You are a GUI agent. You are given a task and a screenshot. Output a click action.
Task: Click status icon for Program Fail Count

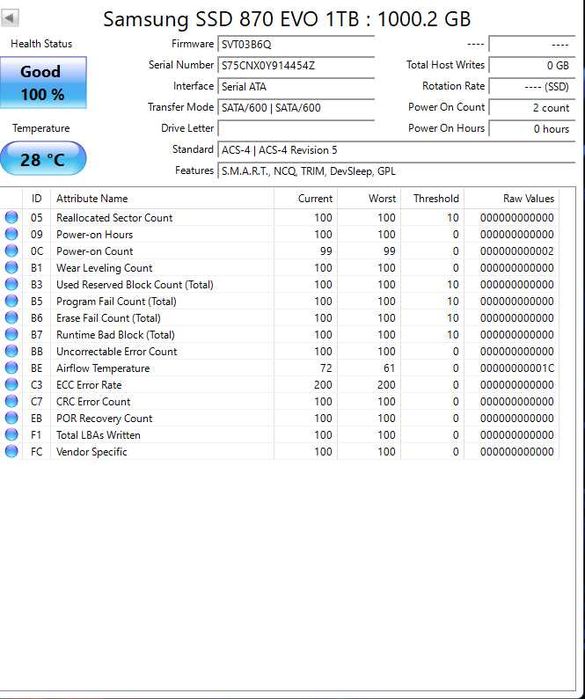(11, 301)
